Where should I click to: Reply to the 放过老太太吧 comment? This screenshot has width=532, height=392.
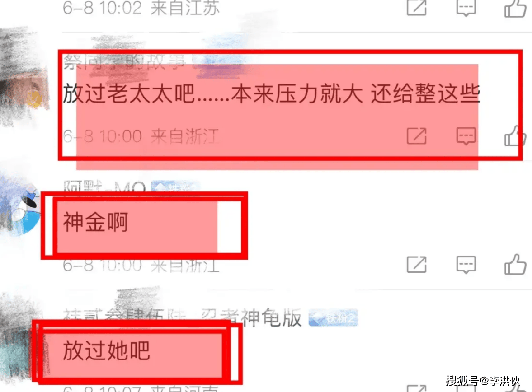point(466,136)
